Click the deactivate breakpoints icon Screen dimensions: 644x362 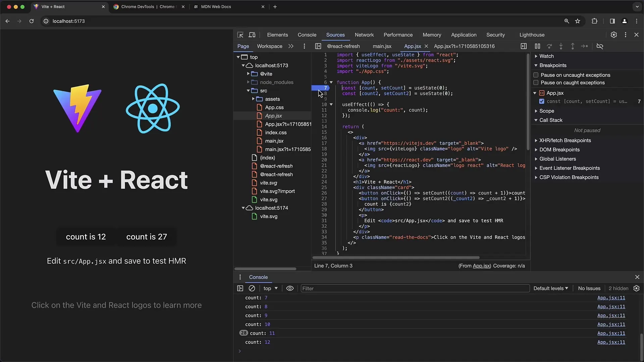coord(600,46)
